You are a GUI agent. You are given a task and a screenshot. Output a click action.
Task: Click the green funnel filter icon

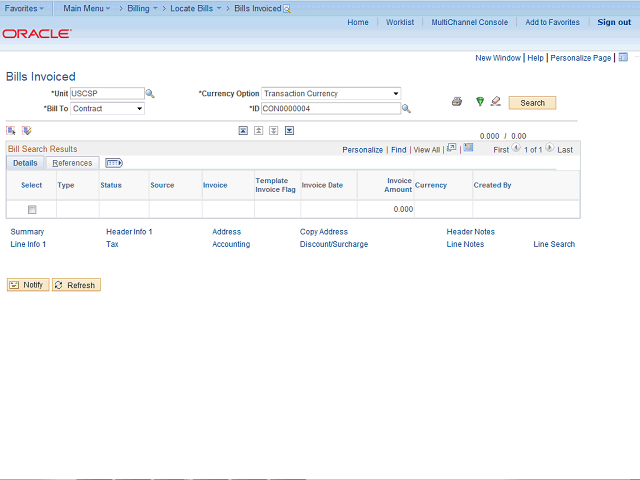[x=480, y=102]
